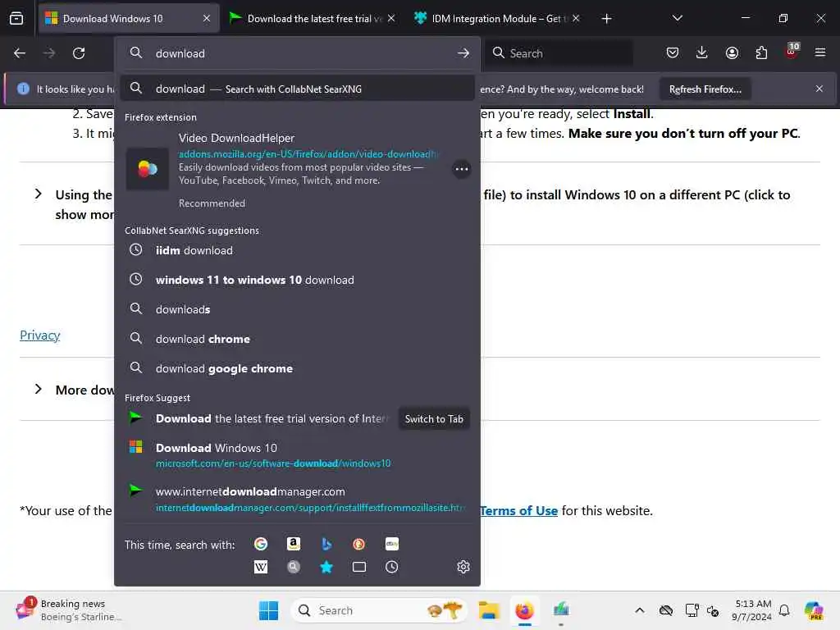Click Refresh Firefox button

(x=705, y=89)
